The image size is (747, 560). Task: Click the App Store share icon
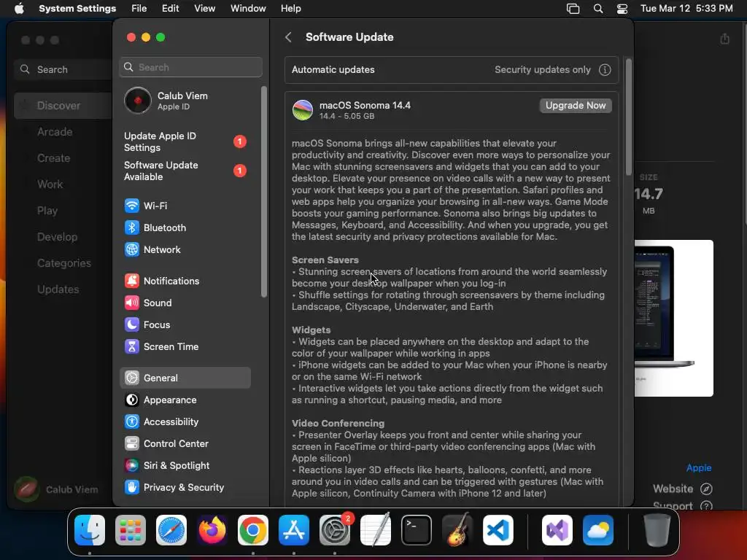[x=724, y=39]
